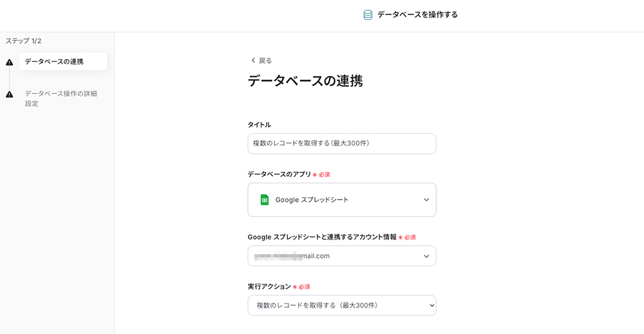Click the warning icon beside データベースの連携 step
Screen dimensions: 644x334
[x=9, y=62]
